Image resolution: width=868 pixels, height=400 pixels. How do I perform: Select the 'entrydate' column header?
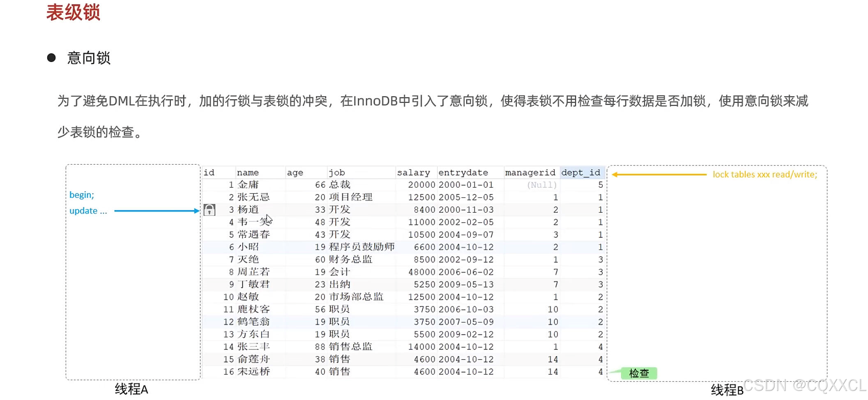coord(463,172)
